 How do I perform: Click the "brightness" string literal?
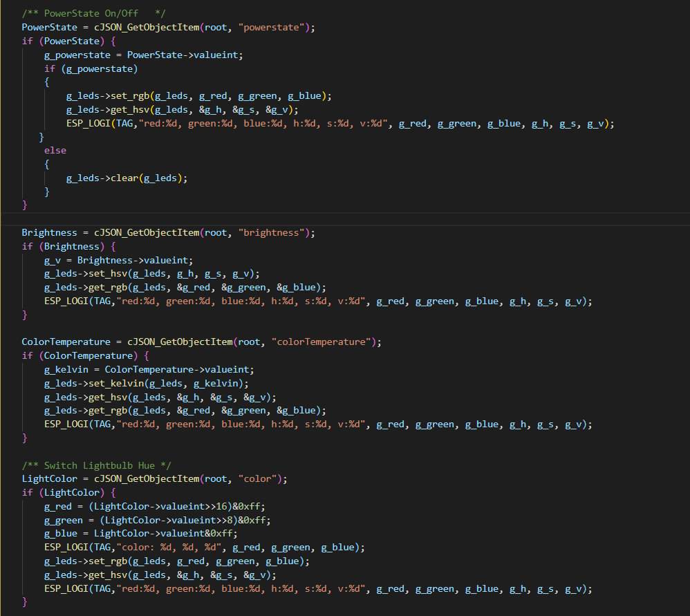272,233
